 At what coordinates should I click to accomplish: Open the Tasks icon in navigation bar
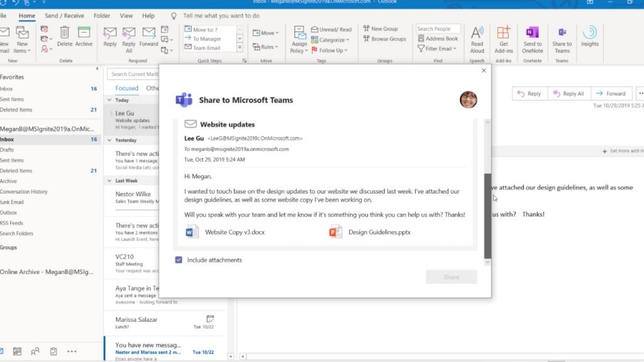click(53, 351)
